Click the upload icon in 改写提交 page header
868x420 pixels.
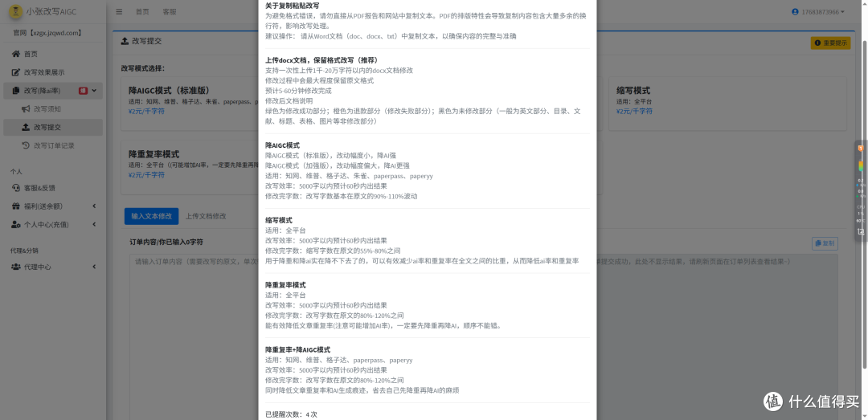pos(125,41)
